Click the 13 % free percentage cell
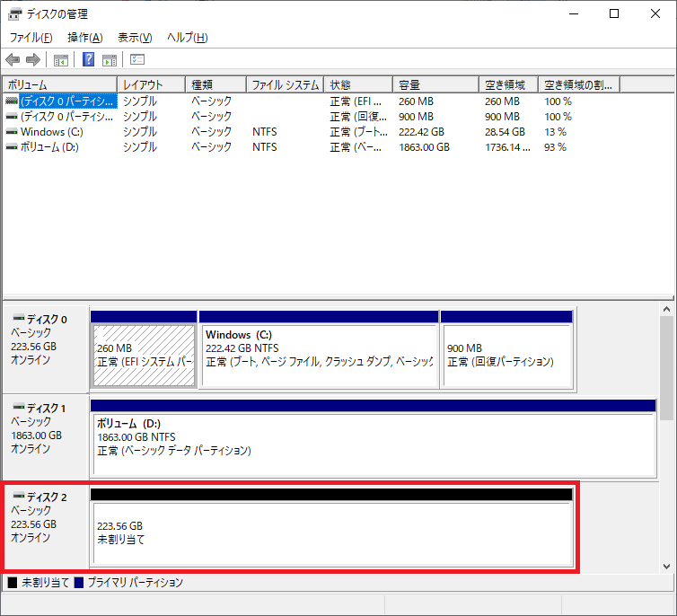Image resolution: width=677 pixels, height=616 pixels. (555, 132)
